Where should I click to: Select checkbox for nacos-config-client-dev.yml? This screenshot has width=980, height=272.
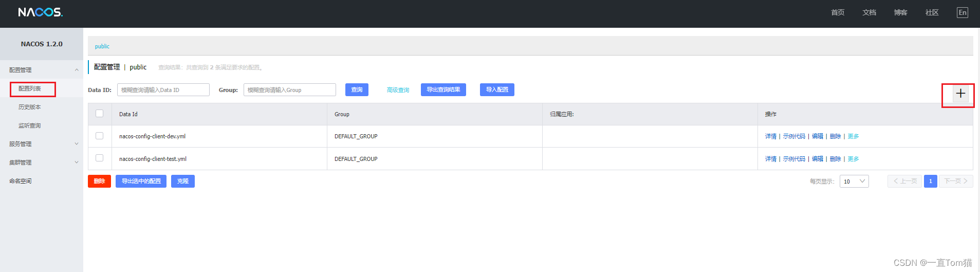[100, 136]
